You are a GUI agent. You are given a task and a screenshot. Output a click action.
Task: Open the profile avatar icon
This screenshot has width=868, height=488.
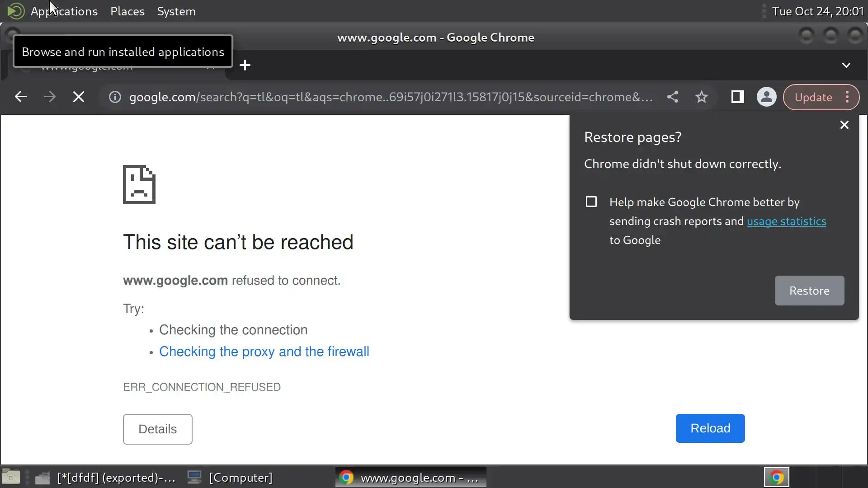click(766, 97)
